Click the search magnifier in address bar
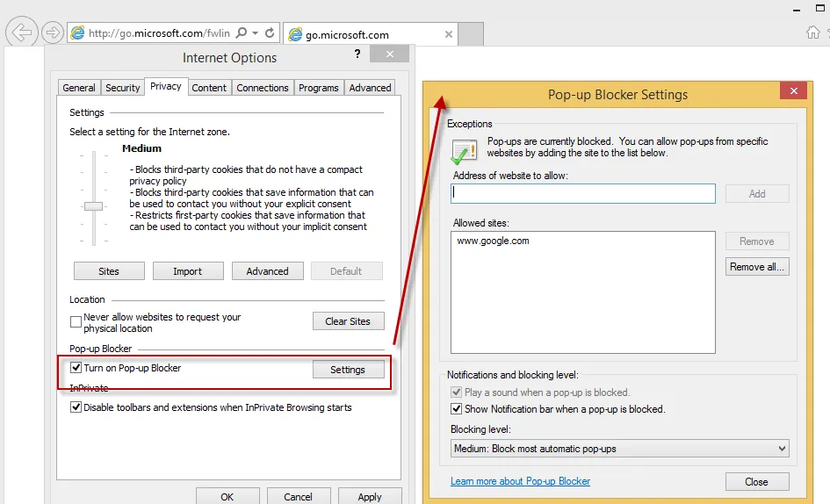Viewport: 830px width, 504px height. (241, 32)
